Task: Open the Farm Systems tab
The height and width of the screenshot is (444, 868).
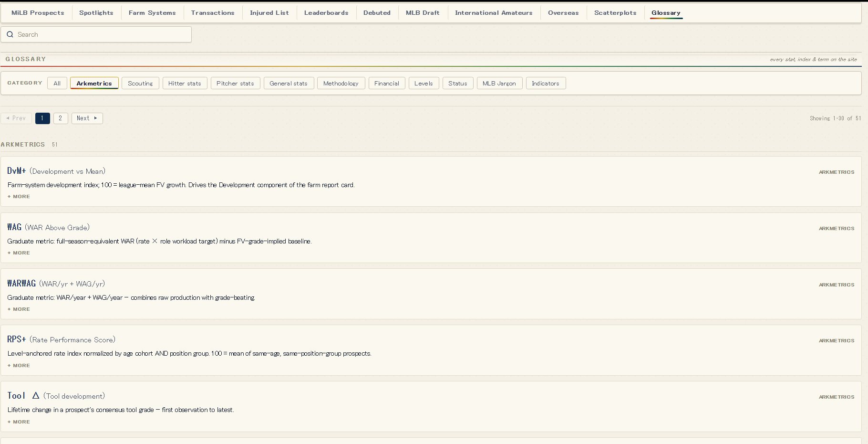Action: point(152,13)
